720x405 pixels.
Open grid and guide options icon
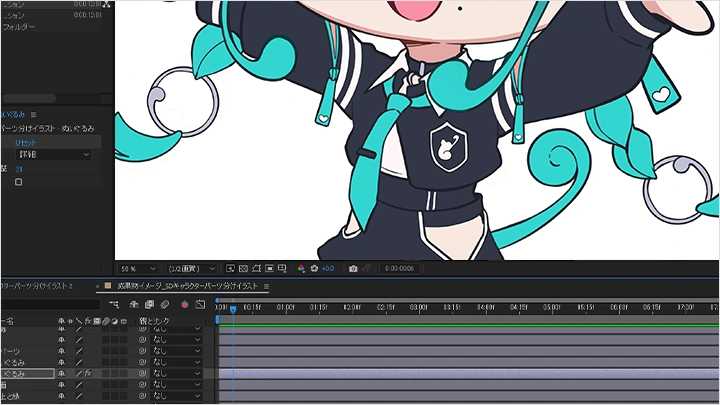click(282, 268)
